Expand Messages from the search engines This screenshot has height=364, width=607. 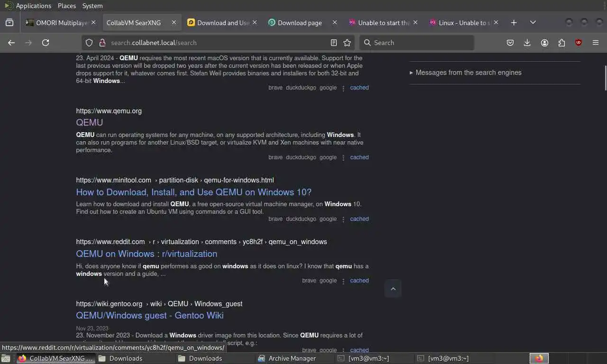tap(465, 73)
